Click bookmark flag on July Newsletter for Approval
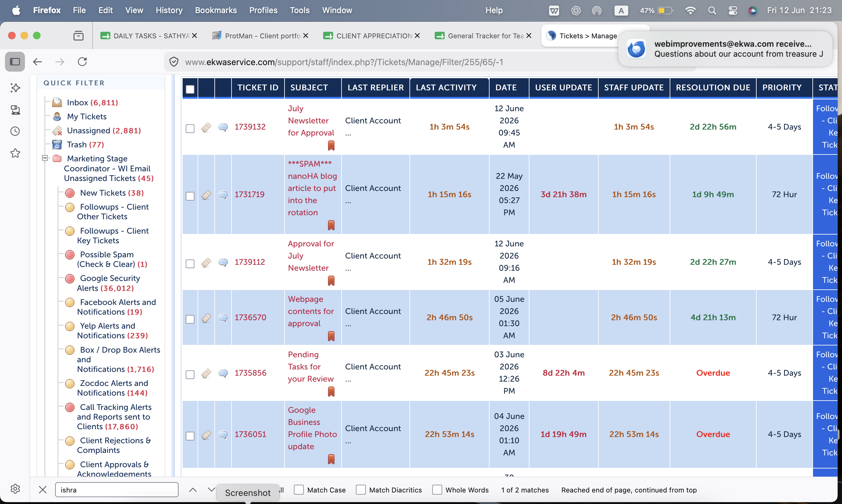 331,146
